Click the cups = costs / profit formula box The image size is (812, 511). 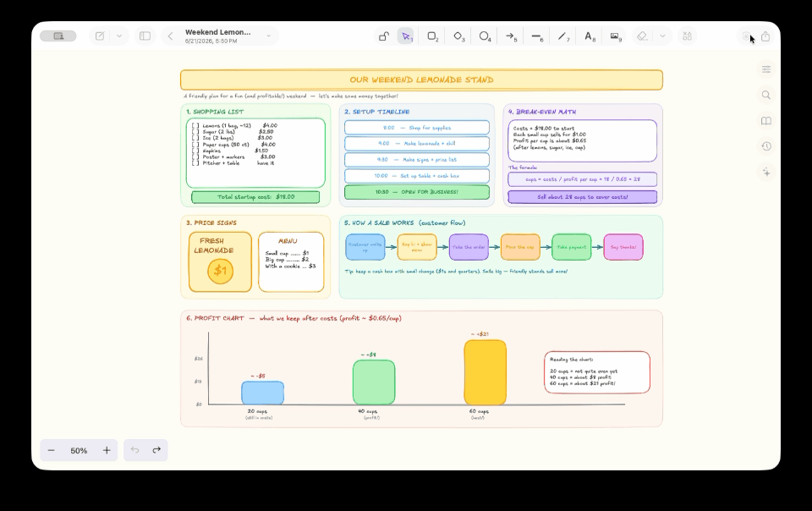click(x=583, y=179)
